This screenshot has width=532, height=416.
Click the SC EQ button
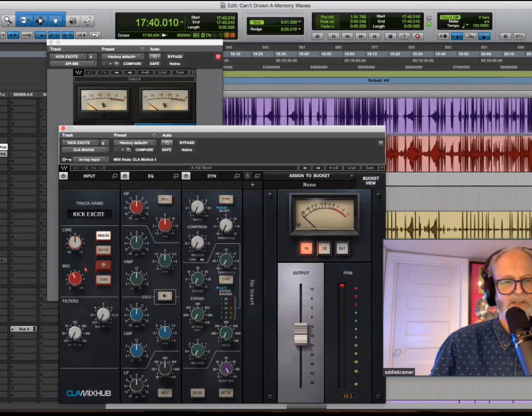[x=197, y=393]
